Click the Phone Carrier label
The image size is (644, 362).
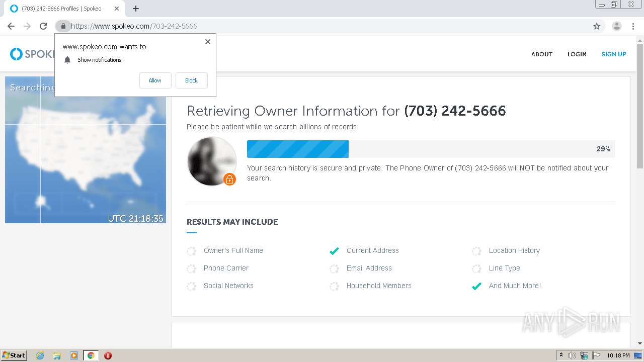pos(226,268)
